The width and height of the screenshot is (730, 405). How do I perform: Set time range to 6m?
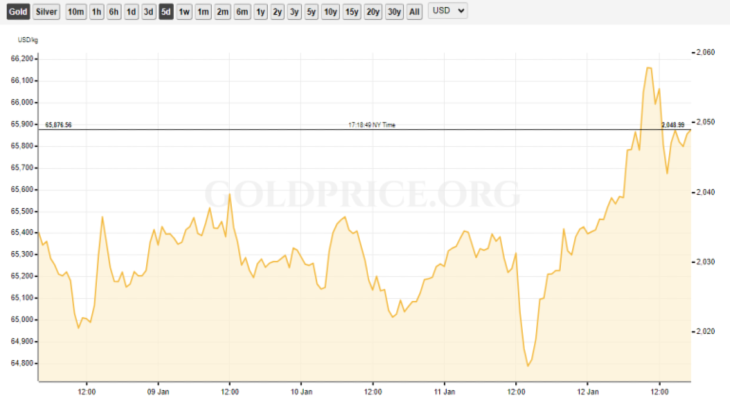pos(242,12)
